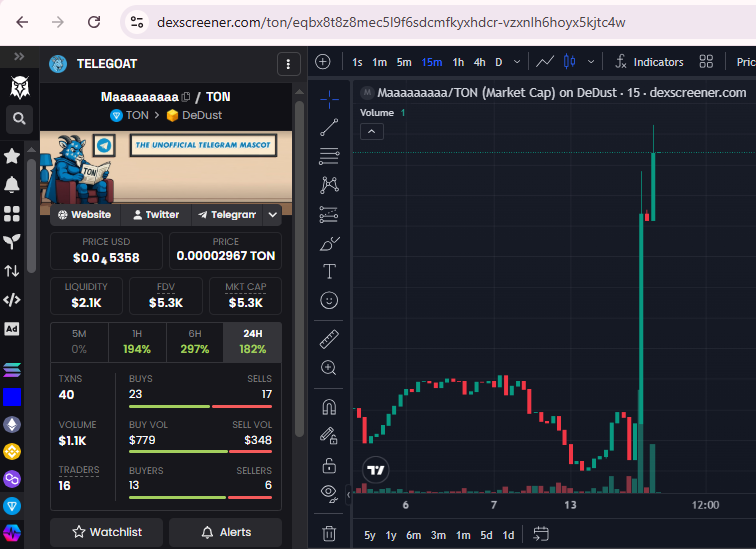Copy the Maaaaaaaaa token address icon
Viewport: 756px width, 549px height.
(x=186, y=97)
